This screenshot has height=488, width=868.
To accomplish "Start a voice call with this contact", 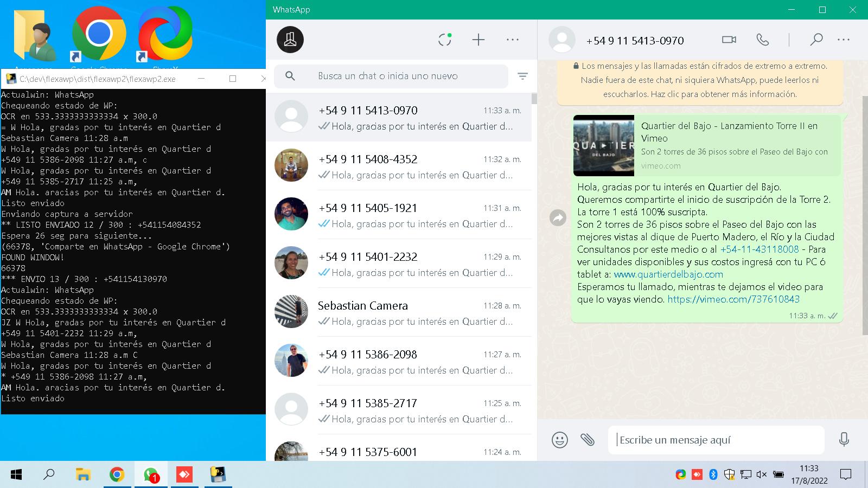I will click(x=763, y=40).
